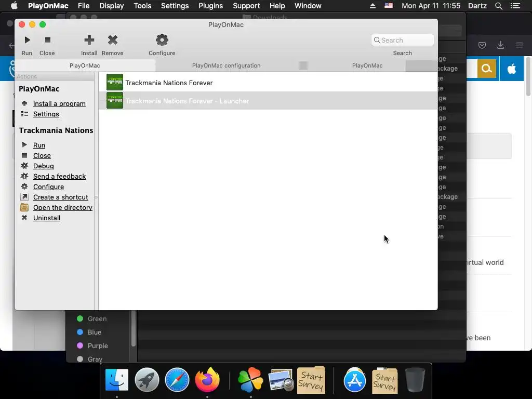The image size is (532, 399).
Task: Open Firefox hamburger menu
Action: pyautogui.click(x=520, y=45)
